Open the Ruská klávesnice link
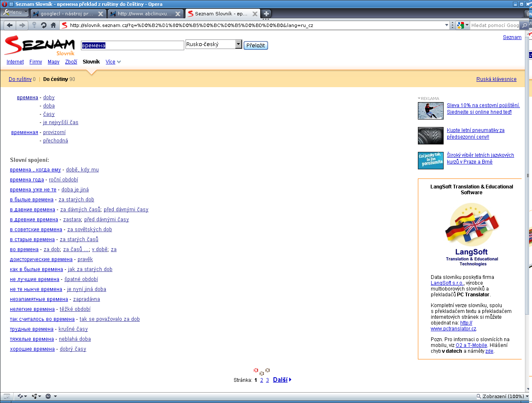532x403 pixels. [x=496, y=79]
